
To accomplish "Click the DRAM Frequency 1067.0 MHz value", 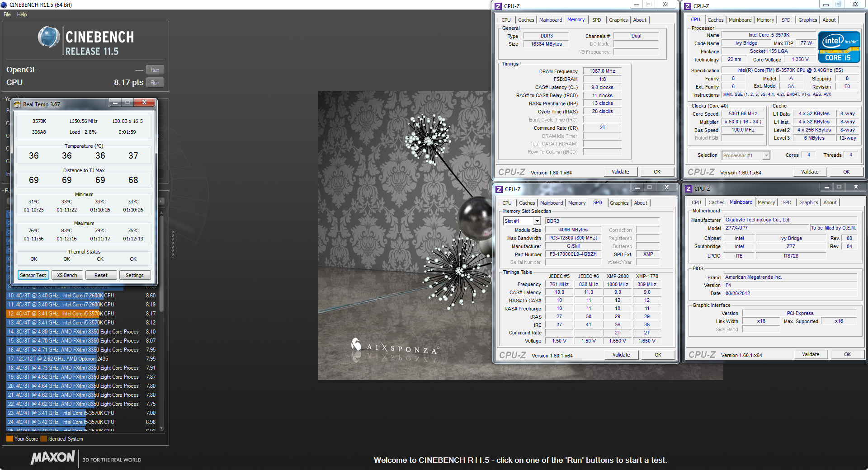I will [602, 71].
